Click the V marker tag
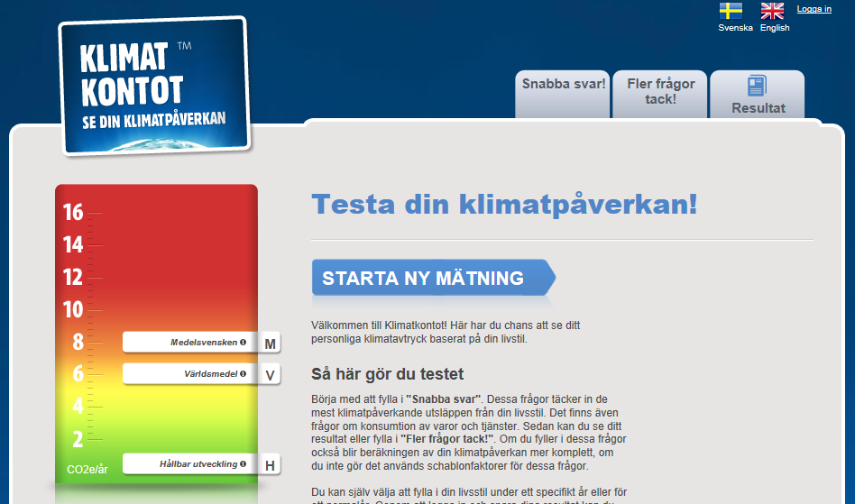 point(270,375)
